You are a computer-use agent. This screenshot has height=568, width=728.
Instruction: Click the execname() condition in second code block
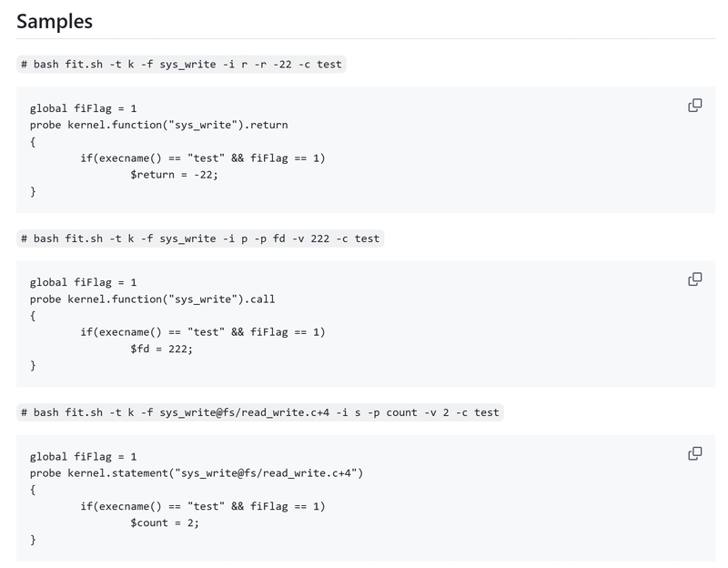[x=203, y=332]
